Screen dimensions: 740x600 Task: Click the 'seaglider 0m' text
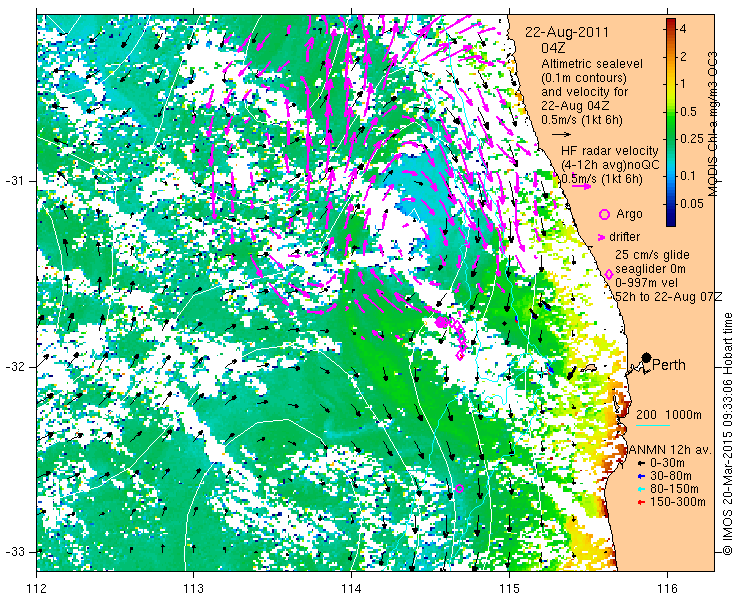[650, 269]
